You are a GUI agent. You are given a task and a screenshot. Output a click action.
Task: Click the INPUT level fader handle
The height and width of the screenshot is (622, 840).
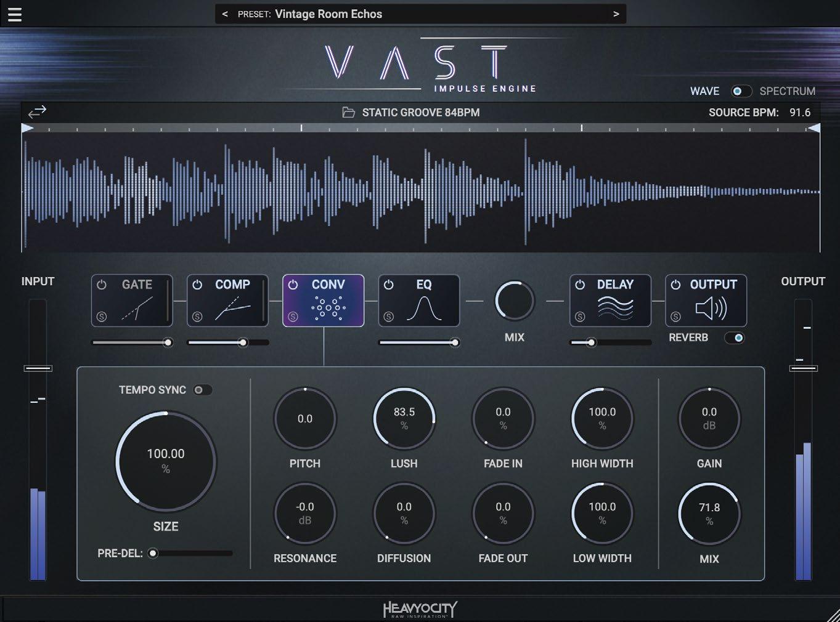pos(38,368)
